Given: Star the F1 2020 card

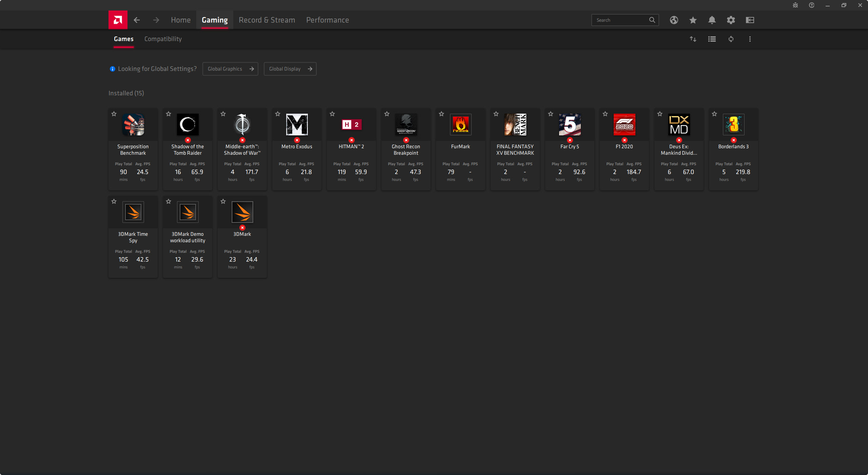Looking at the screenshot, I should 605,114.
